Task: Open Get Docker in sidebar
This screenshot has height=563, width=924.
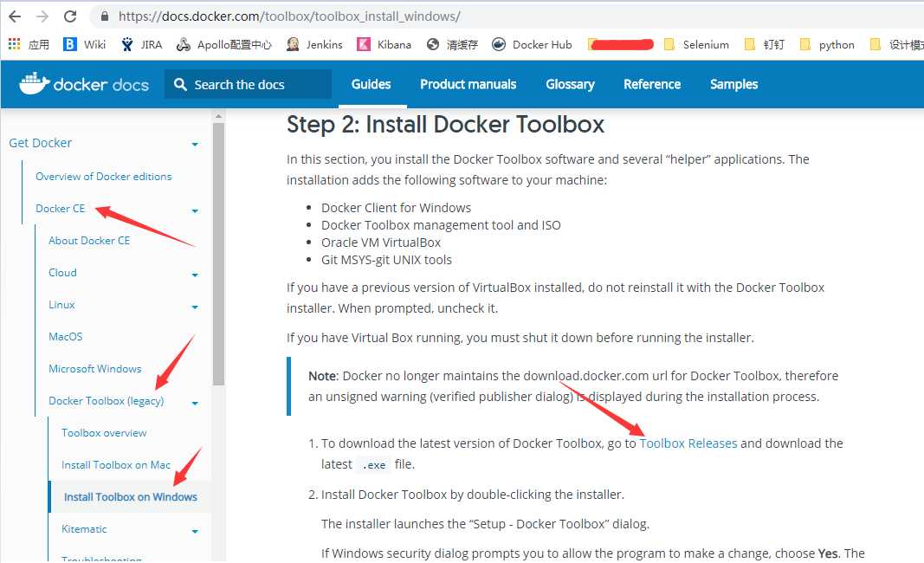Action: (40, 143)
